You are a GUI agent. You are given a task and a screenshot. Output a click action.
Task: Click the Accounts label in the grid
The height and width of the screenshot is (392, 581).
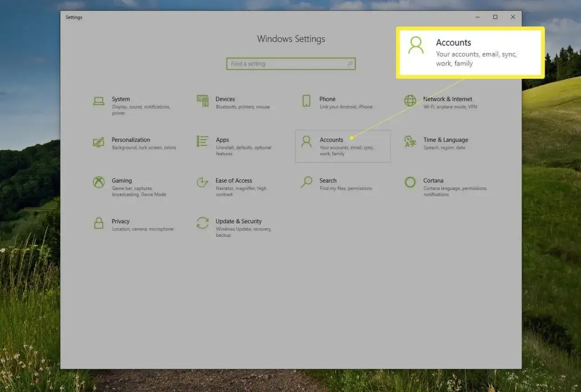pyautogui.click(x=331, y=140)
